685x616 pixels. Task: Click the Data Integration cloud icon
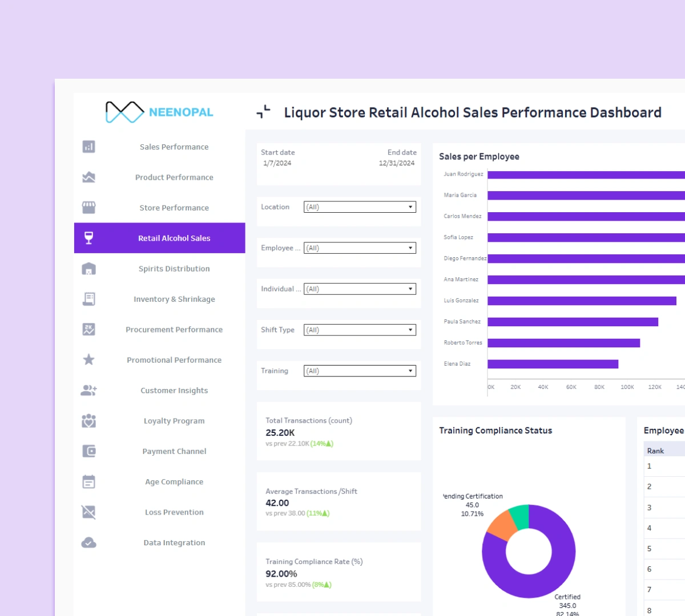(88, 542)
